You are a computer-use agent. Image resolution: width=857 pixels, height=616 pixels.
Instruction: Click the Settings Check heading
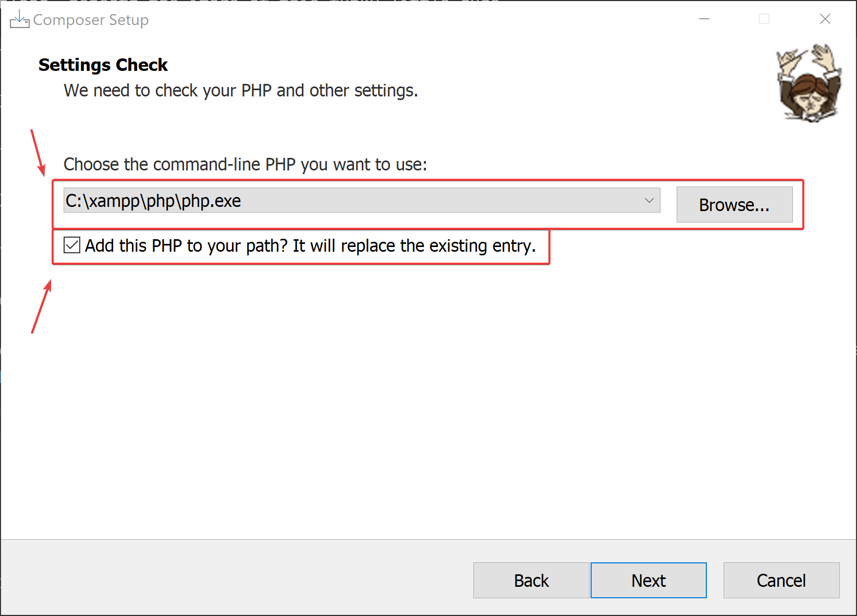pyautogui.click(x=103, y=65)
